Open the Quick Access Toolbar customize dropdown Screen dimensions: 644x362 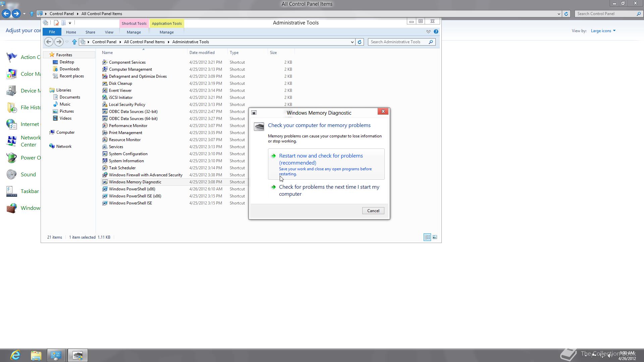click(70, 23)
